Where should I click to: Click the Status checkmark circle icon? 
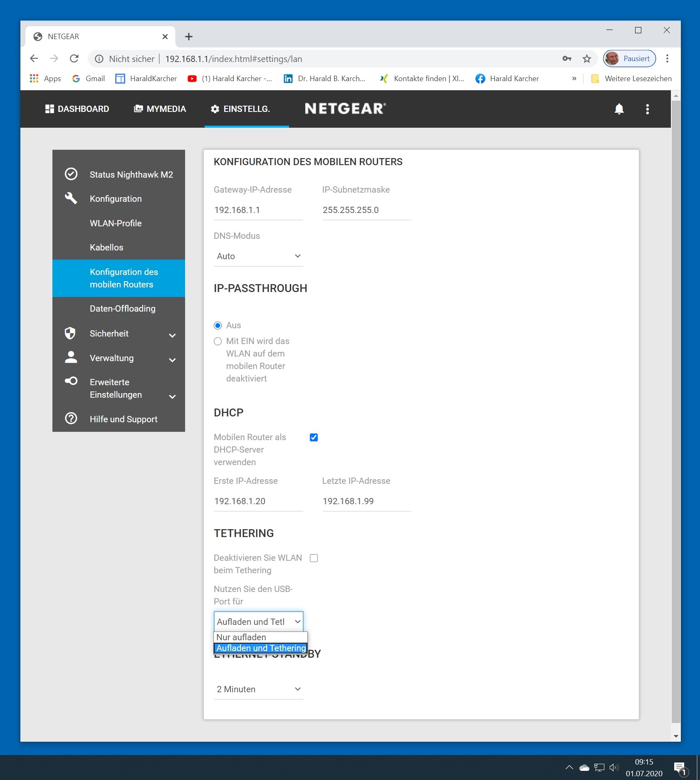tap(71, 174)
